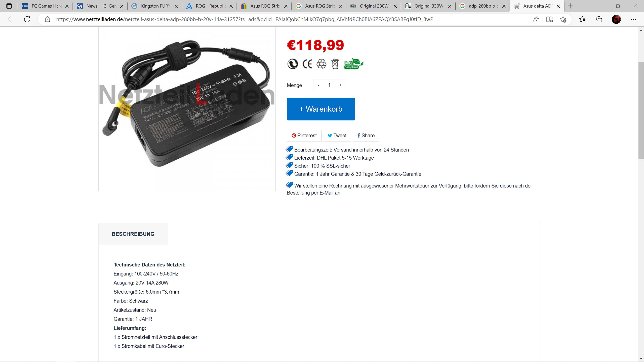Share the product via Pinterest button
The height and width of the screenshot is (362, 644).
point(304,135)
